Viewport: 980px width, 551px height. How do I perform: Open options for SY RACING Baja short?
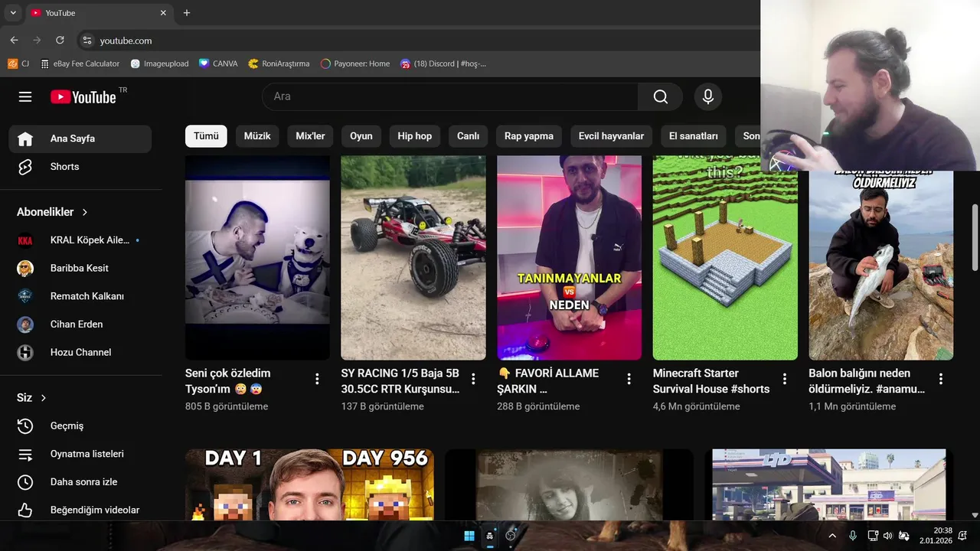tap(473, 379)
